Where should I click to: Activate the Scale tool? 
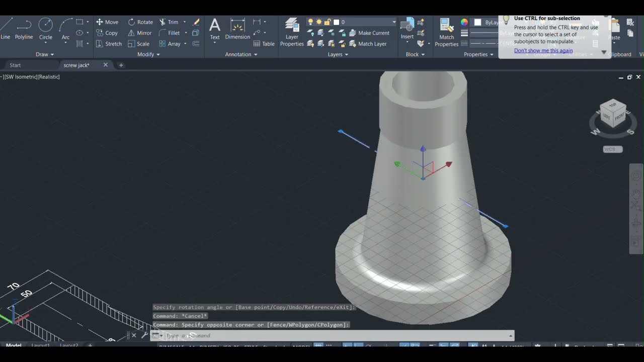139,44
